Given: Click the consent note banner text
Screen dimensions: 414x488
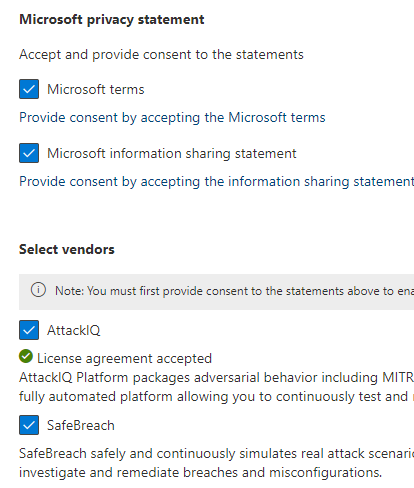Looking at the screenshot, I should [x=234, y=291].
